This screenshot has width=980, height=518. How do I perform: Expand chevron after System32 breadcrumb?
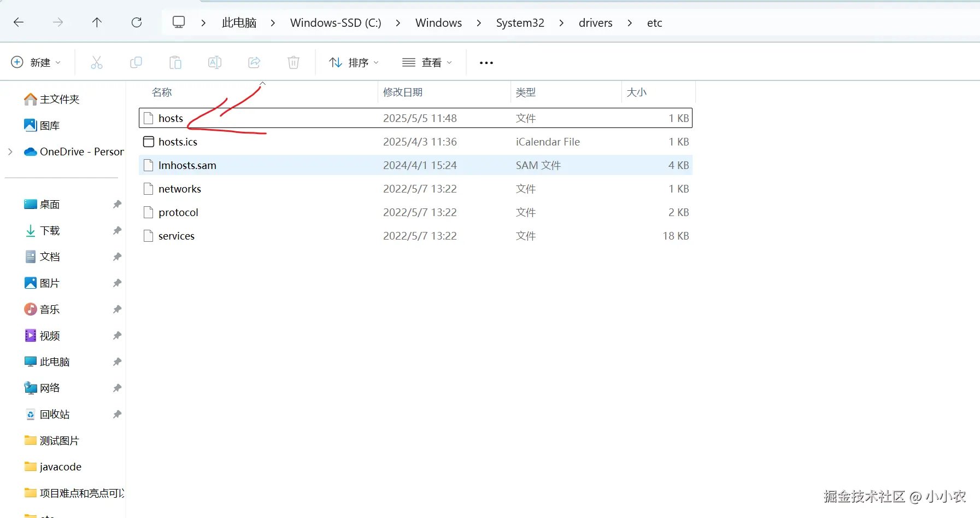tap(561, 23)
